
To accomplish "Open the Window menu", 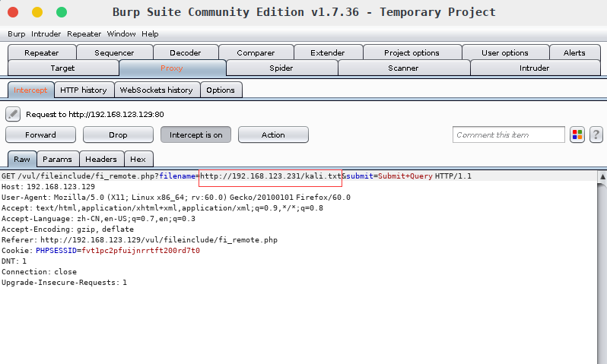I will click(x=121, y=34).
